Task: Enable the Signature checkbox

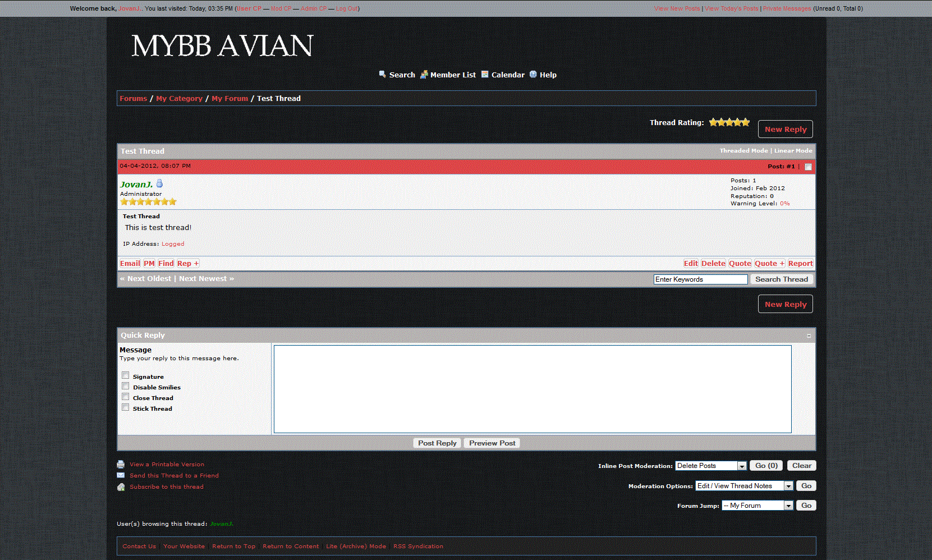Action: click(x=126, y=375)
